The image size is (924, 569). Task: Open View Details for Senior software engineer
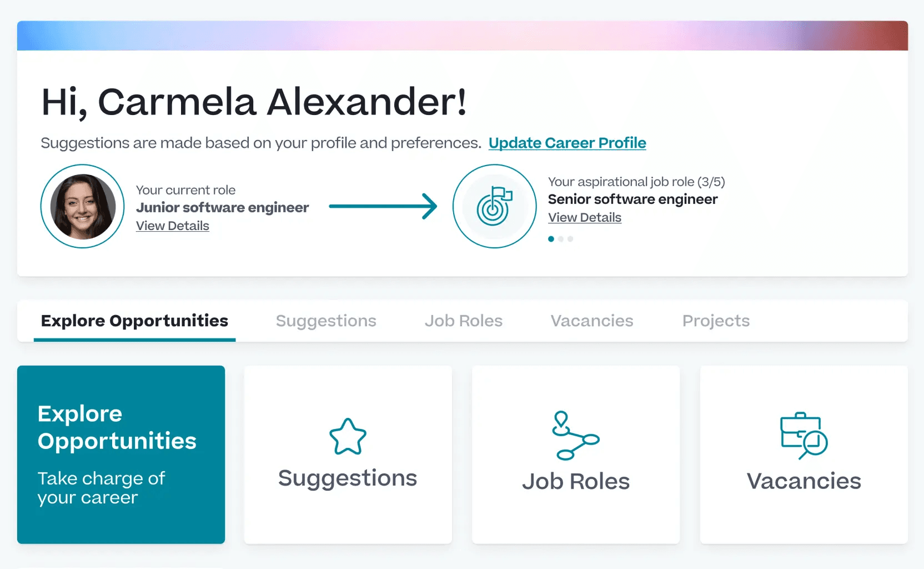click(x=585, y=218)
